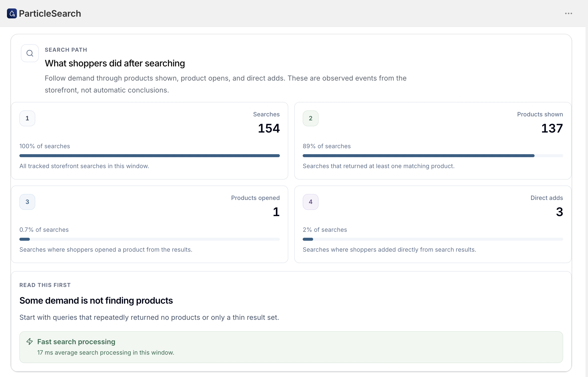Click '100% of searches' text
588x377 pixels.
[45, 146]
